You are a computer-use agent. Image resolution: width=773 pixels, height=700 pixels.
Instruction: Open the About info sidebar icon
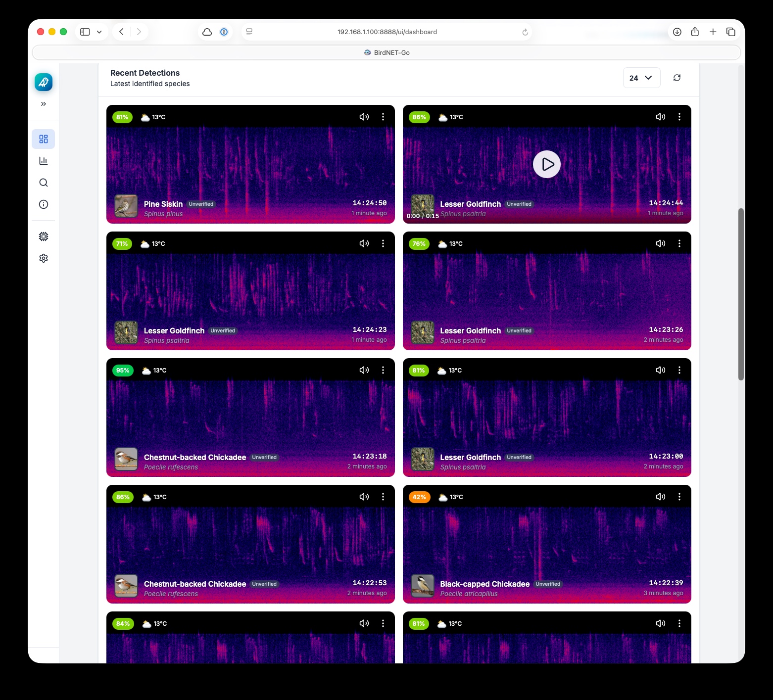[x=44, y=204]
